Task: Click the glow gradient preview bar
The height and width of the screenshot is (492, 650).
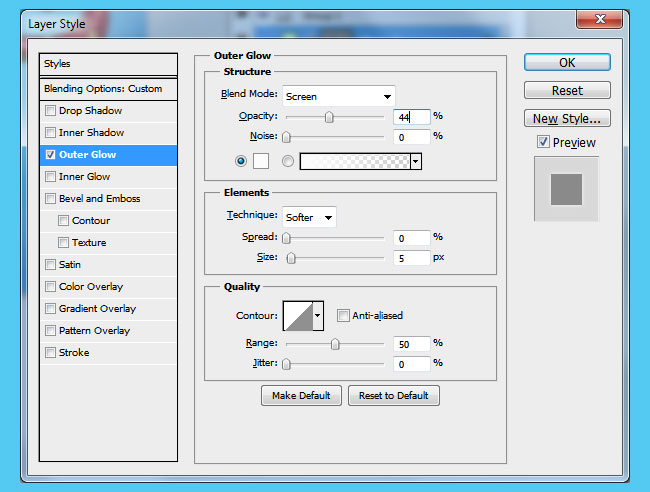Action: pos(355,161)
